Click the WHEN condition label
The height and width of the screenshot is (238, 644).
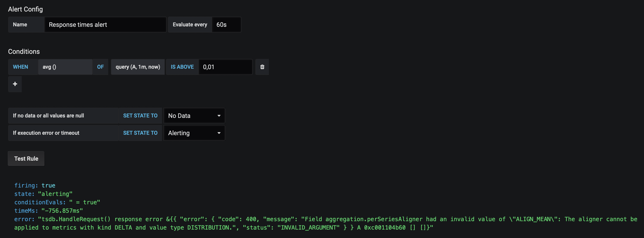click(20, 67)
